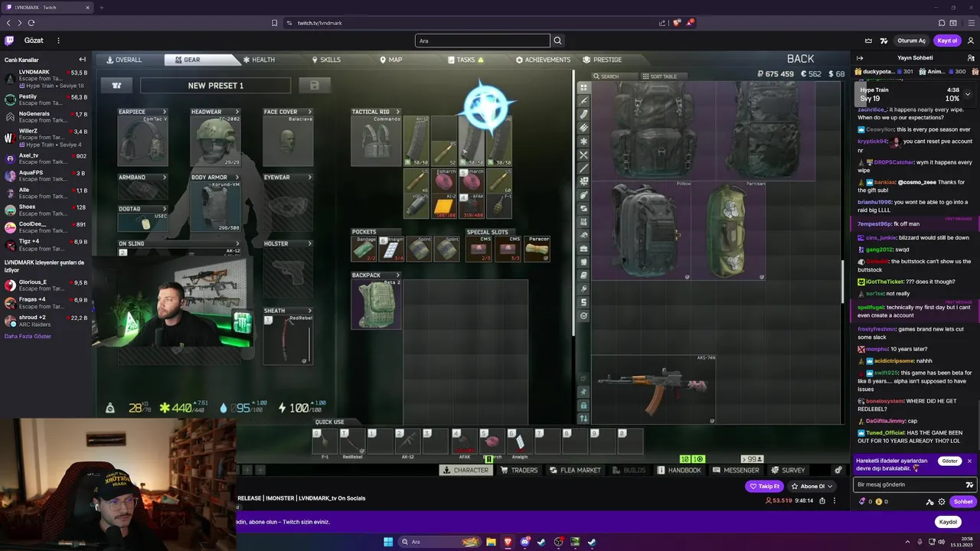Click Daha Fazla Göster link
This screenshot has width=980, height=551.
coord(28,336)
